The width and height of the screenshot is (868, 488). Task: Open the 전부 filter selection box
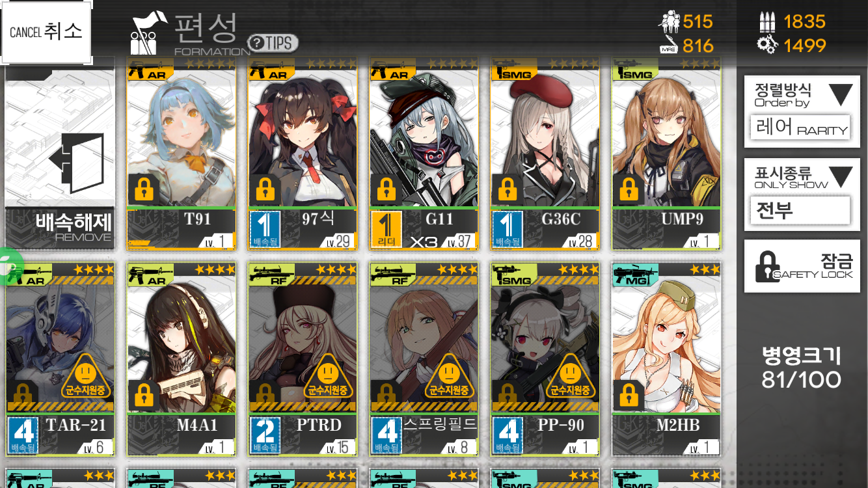(x=800, y=210)
